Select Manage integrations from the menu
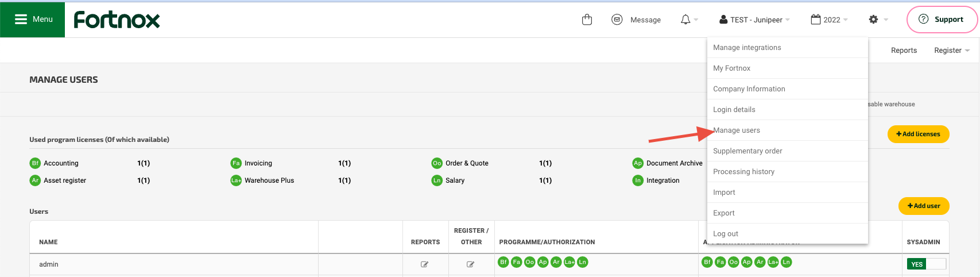Viewport: 980px width, 277px height. pos(787,48)
